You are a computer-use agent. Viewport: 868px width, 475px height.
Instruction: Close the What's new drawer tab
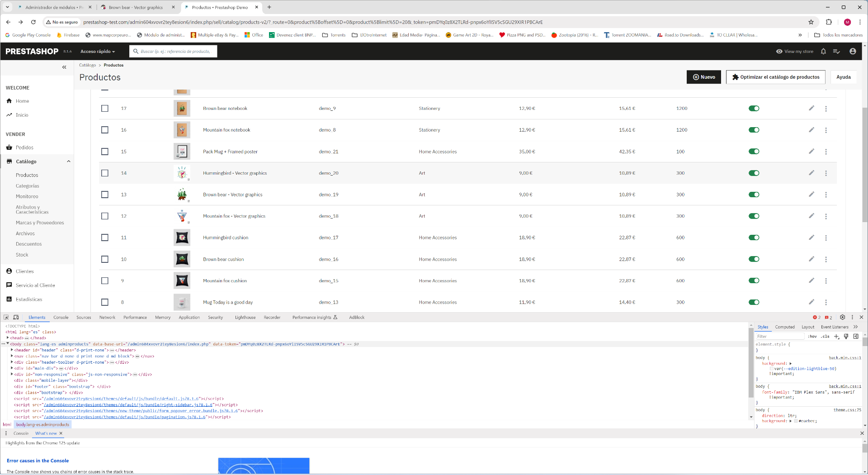(61, 433)
